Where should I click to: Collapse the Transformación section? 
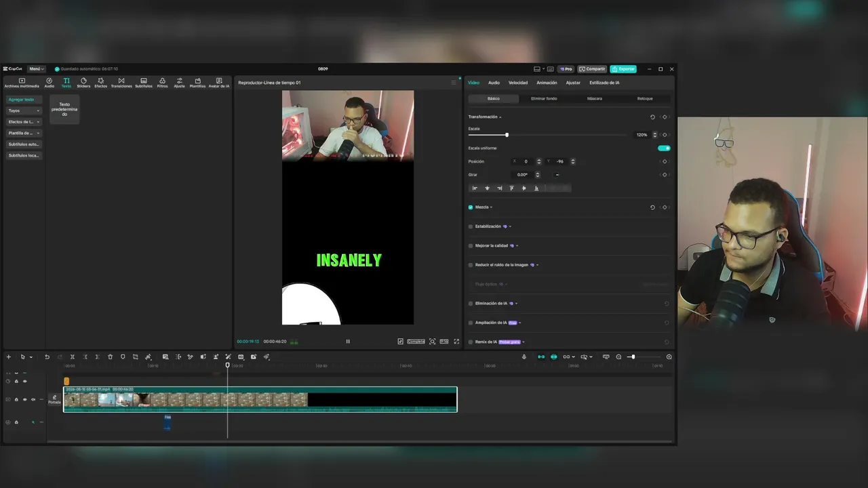click(x=500, y=117)
